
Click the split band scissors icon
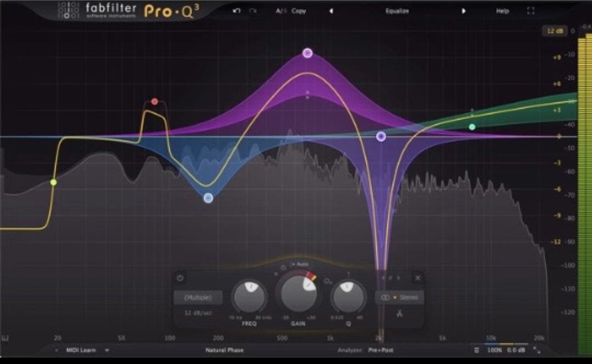pyautogui.click(x=399, y=314)
